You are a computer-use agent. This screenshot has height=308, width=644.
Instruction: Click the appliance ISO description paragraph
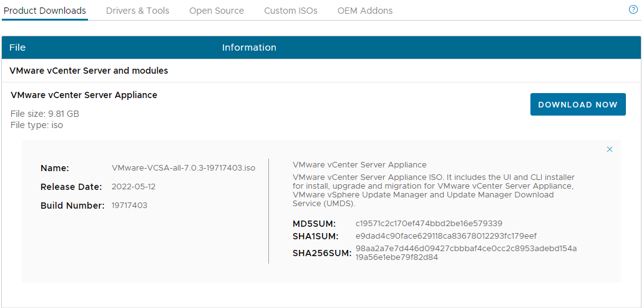(x=434, y=190)
